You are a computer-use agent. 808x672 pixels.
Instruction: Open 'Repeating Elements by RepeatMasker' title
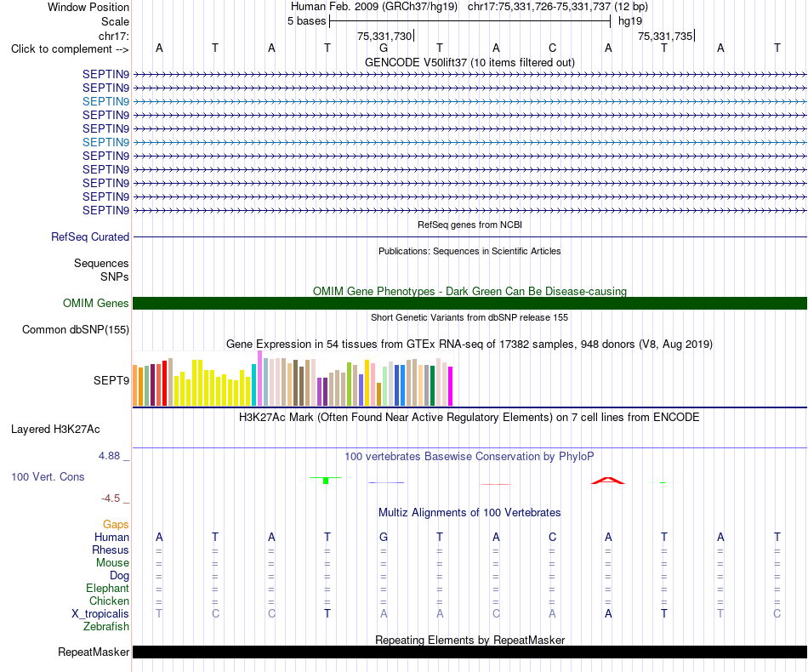[469, 640]
